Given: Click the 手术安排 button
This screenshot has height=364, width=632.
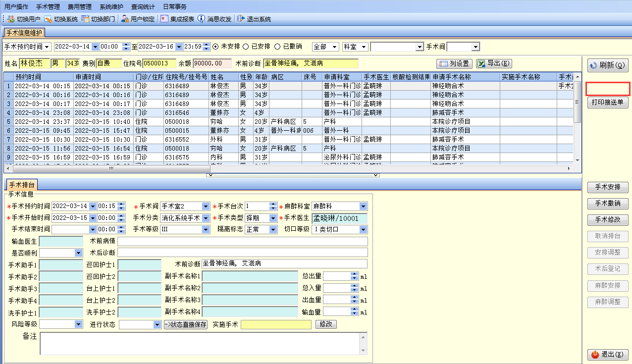Looking at the screenshot, I should tap(607, 188).
